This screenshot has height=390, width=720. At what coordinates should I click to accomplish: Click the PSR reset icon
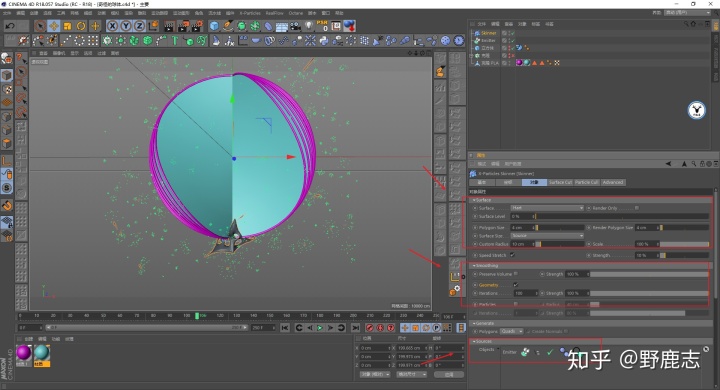pos(322,25)
